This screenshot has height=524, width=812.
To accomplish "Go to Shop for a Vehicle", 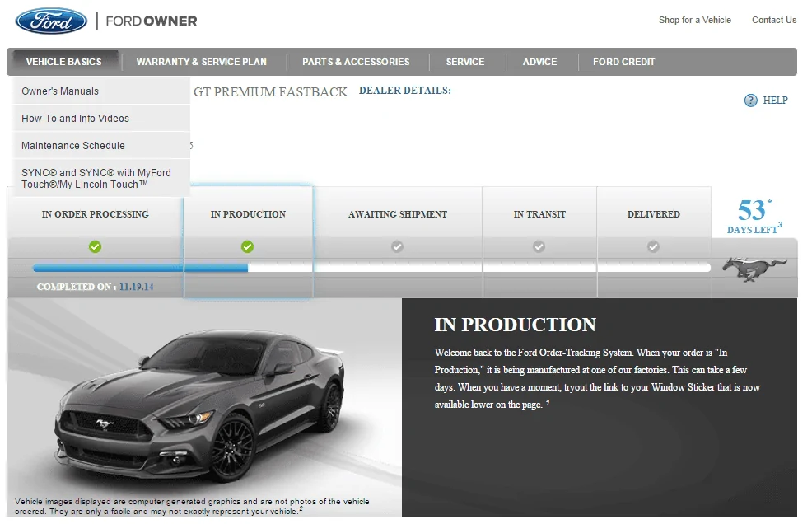I will point(695,21).
